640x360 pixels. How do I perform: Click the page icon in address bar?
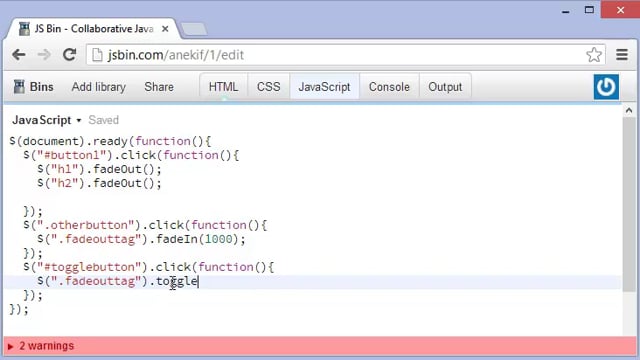coord(97,55)
